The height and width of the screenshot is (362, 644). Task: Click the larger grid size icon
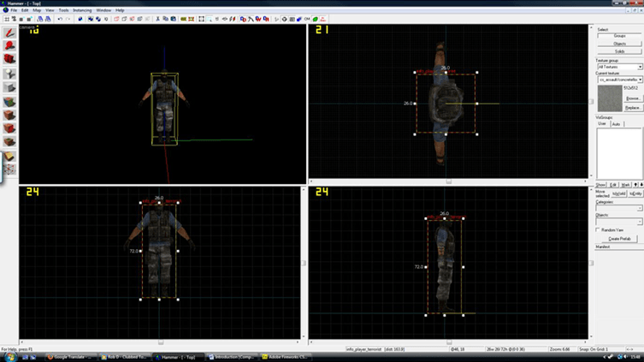(x=29, y=19)
